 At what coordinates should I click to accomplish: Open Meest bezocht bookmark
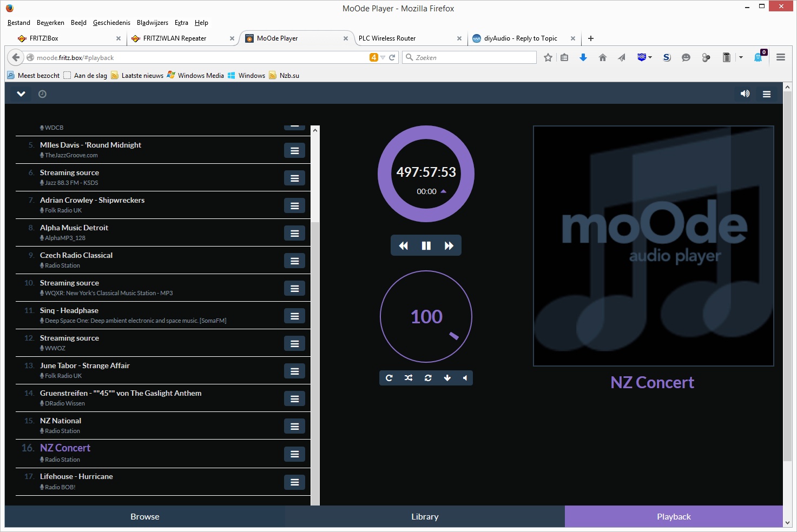[34, 75]
